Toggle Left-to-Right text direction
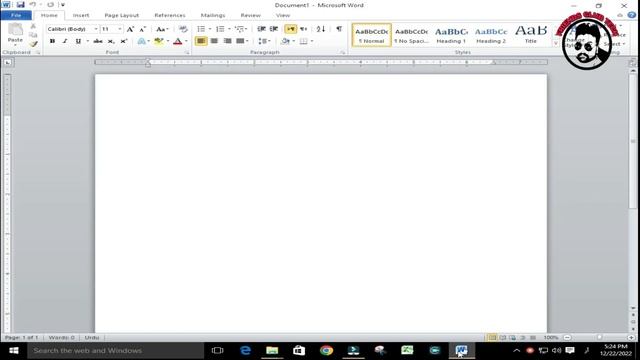 (290, 29)
